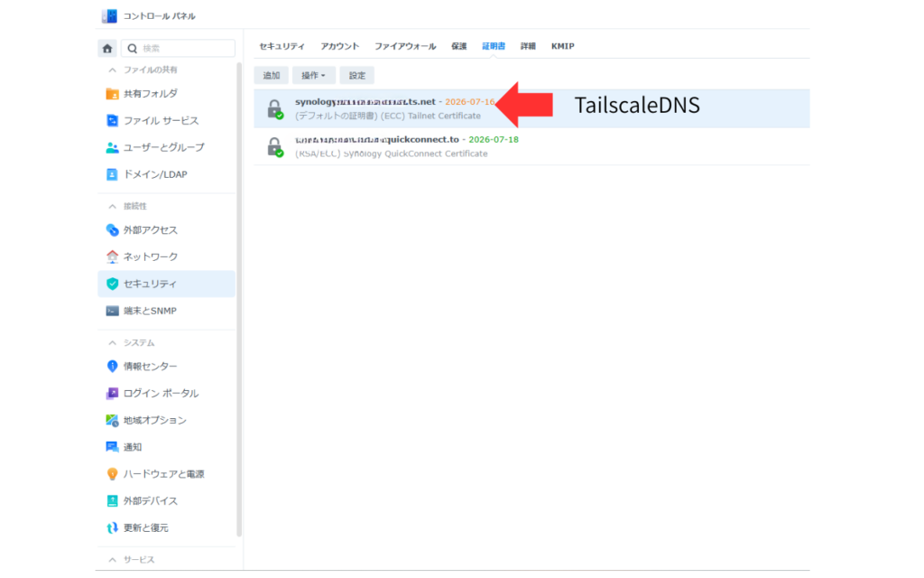Open the ドメイン/LDAP icon
The width and height of the screenshot is (924, 578).
click(112, 174)
